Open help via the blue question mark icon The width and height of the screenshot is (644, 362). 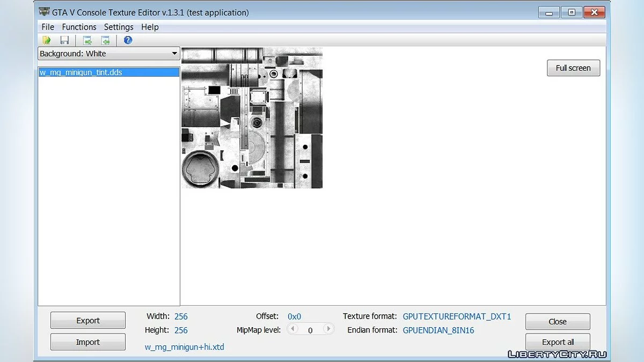point(128,40)
